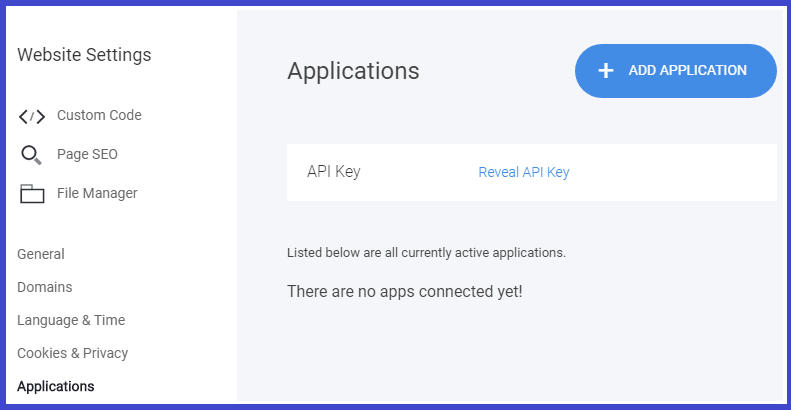Go to the Domains settings section
Screen dimensions: 791x410
click(45, 287)
